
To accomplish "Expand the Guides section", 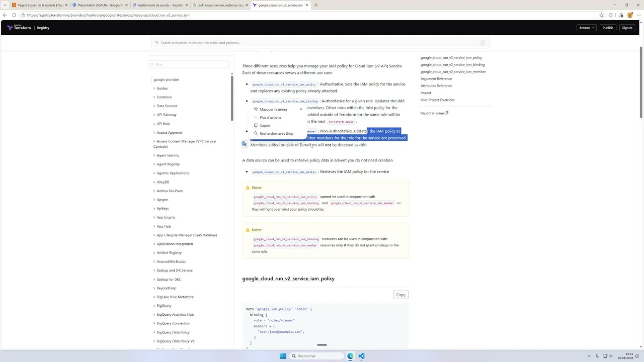I will pyautogui.click(x=162, y=88).
